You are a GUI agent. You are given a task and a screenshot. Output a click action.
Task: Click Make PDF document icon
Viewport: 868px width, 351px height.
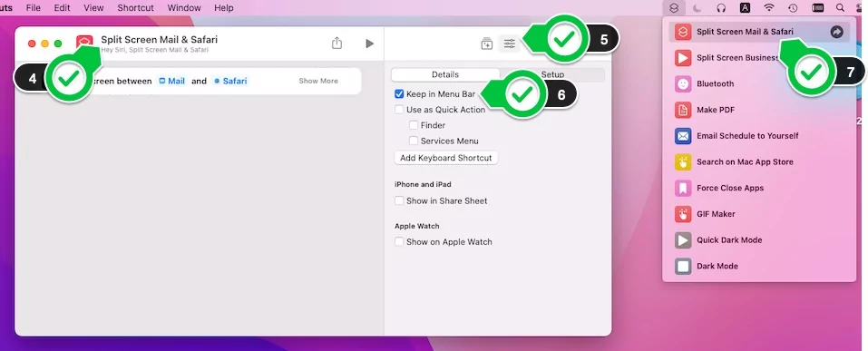pyautogui.click(x=683, y=110)
